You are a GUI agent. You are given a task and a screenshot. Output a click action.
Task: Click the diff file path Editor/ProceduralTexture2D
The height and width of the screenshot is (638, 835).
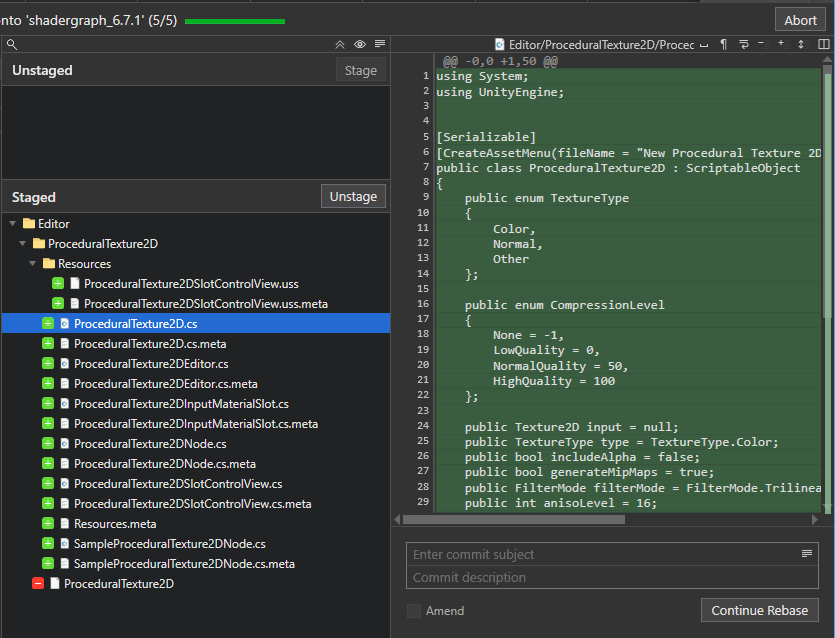(x=601, y=45)
